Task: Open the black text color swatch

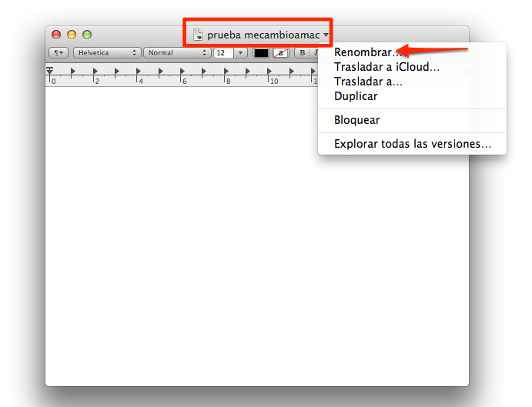Action: tap(262, 53)
